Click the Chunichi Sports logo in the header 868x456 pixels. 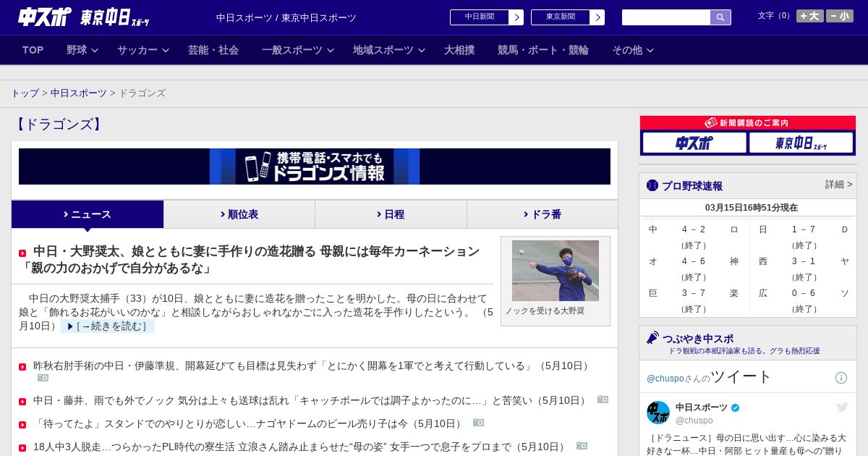tap(45, 17)
